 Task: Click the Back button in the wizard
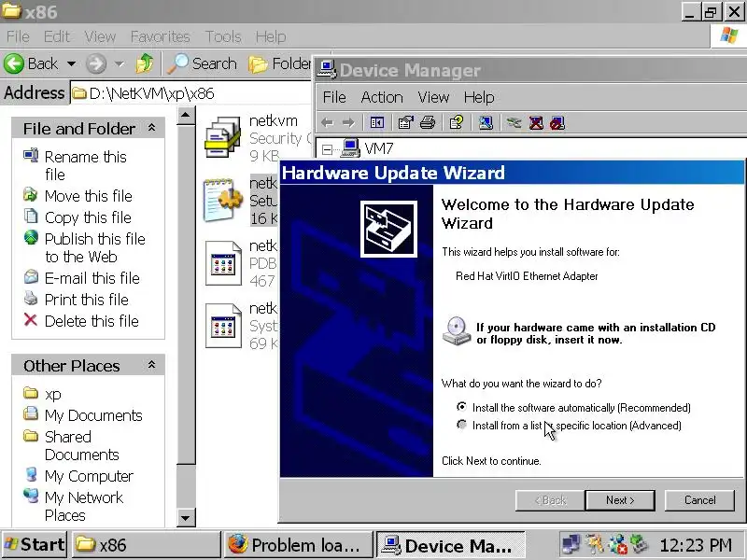point(550,500)
